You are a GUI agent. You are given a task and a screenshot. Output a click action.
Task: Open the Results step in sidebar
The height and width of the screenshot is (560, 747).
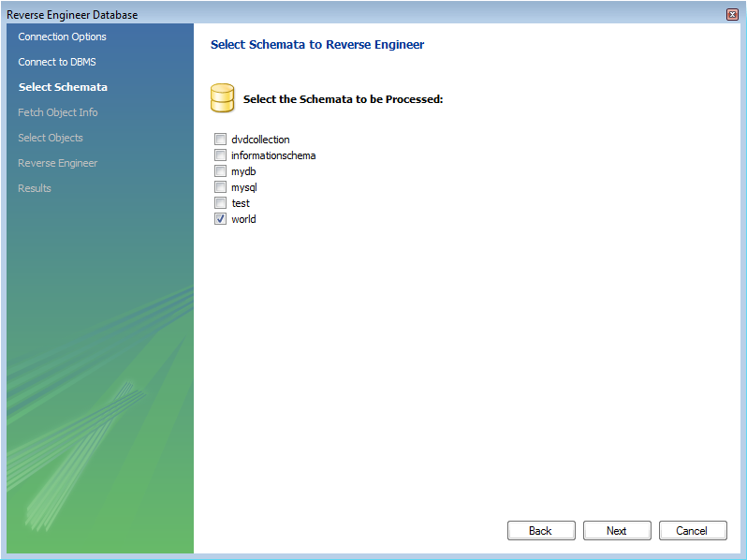tap(35, 188)
